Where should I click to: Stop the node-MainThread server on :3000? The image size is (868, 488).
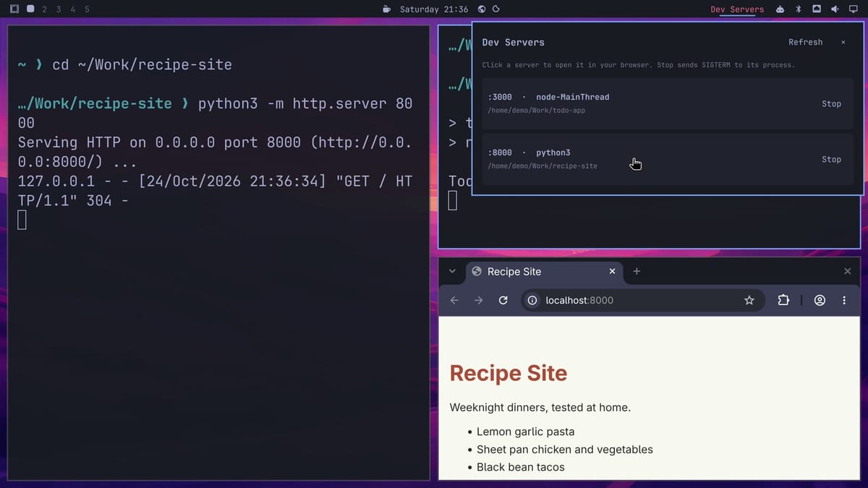831,103
